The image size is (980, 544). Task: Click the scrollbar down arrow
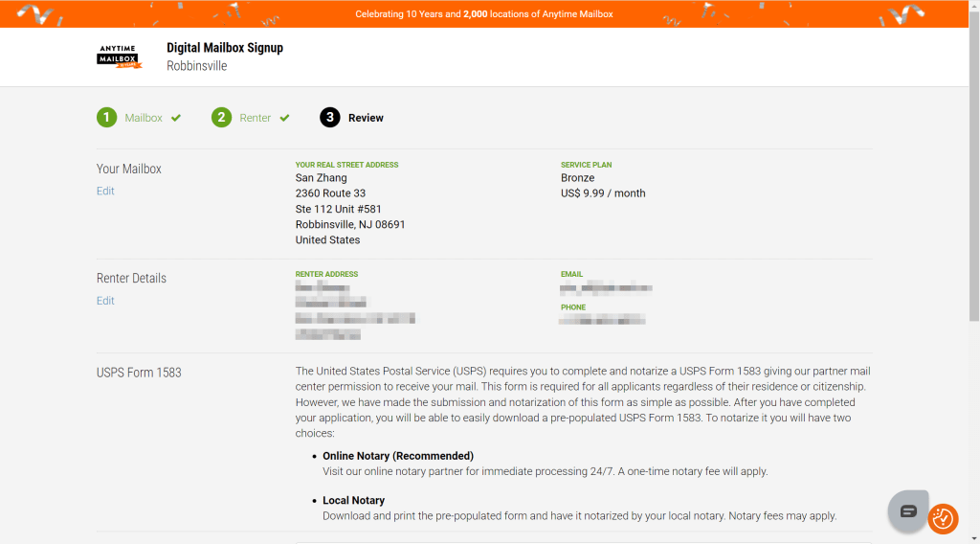pos(974,538)
